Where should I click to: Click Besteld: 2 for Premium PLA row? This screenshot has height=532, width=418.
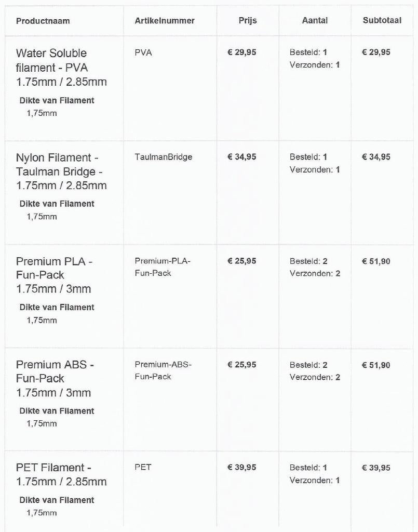tap(308, 261)
